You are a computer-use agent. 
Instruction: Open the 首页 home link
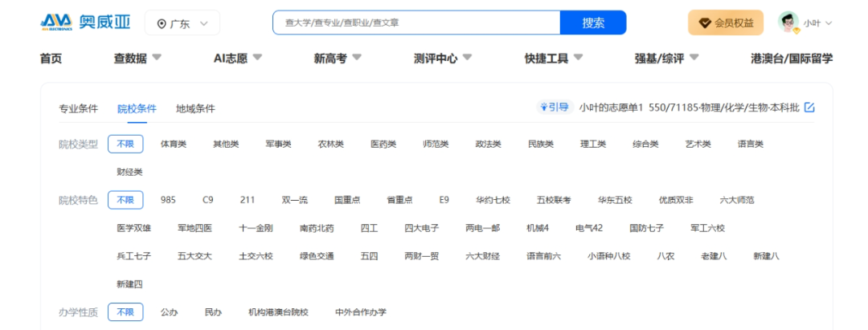pyautogui.click(x=51, y=58)
